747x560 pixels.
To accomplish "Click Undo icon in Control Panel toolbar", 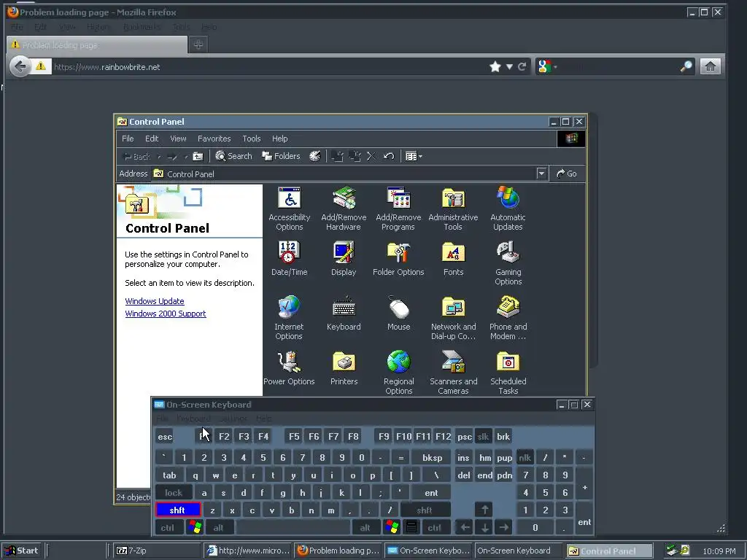I will coord(389,156).
